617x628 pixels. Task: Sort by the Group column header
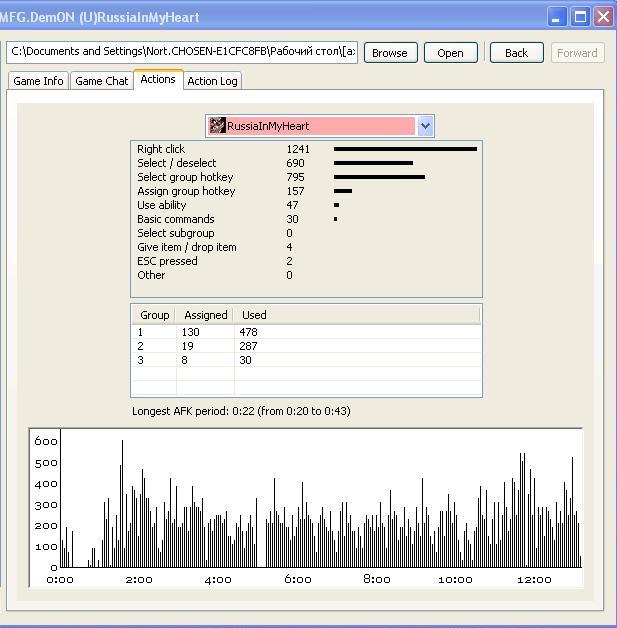(x=154, y=315)
